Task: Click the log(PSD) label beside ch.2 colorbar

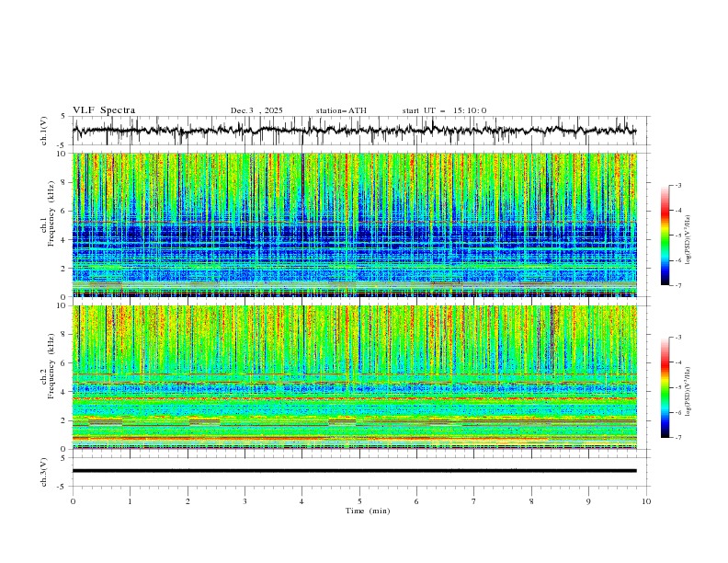Action: 688,392
